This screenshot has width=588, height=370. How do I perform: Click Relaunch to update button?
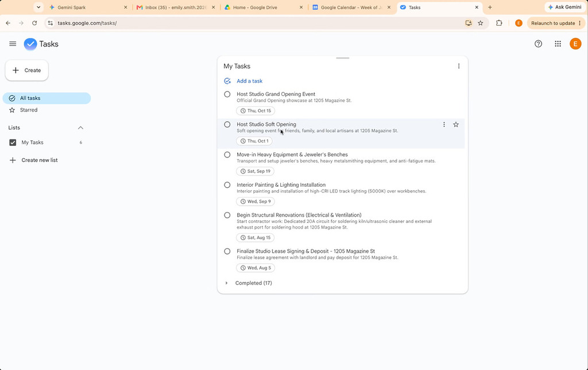(556, 23)
